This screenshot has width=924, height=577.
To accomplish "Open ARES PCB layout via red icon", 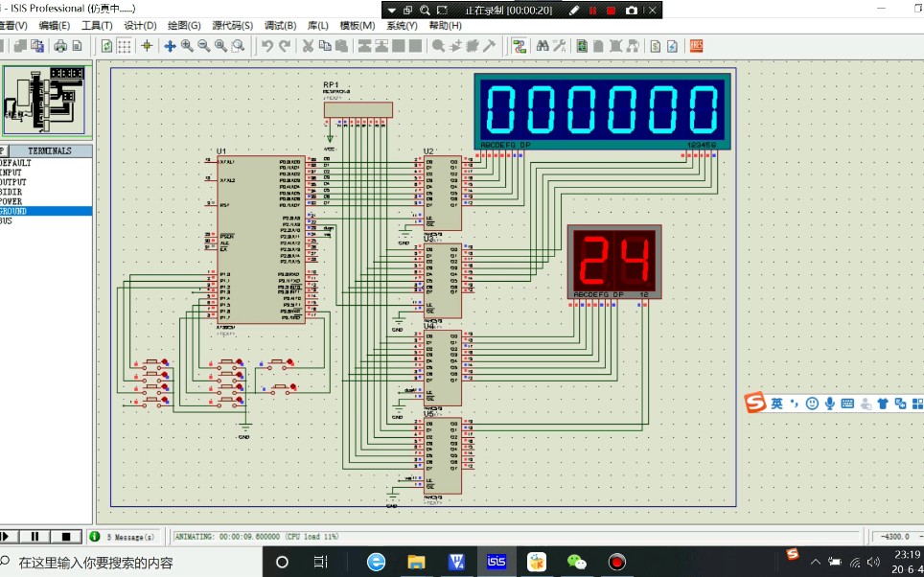I will pos(697,46).
